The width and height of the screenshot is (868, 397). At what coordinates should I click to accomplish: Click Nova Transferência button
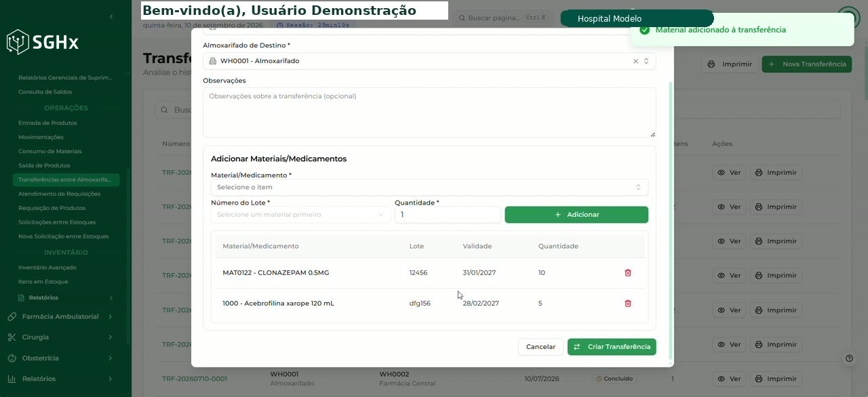point(807,64)
